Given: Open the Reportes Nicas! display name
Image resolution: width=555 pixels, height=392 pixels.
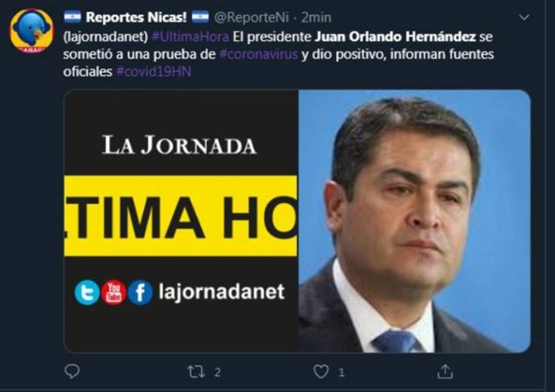Looking at the screenshot, I should 136,17.
